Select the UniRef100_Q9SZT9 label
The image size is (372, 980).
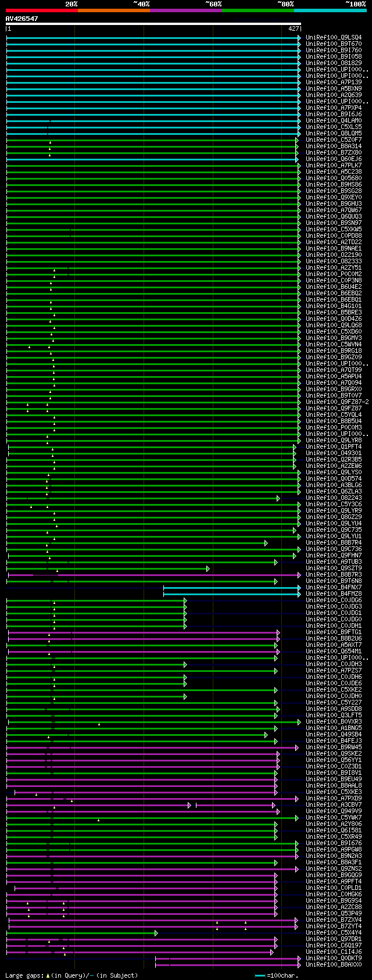[334, 568]
